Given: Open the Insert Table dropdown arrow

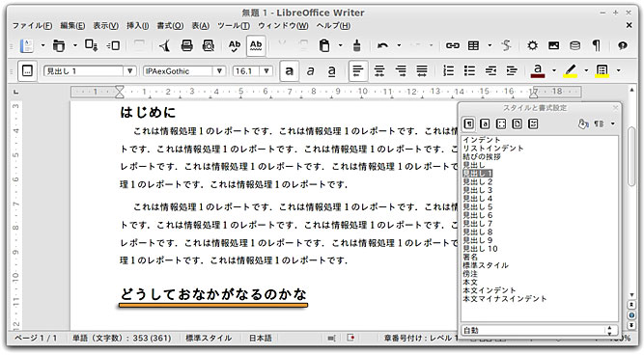Looking at the screenshot, I should pos(490,45).
